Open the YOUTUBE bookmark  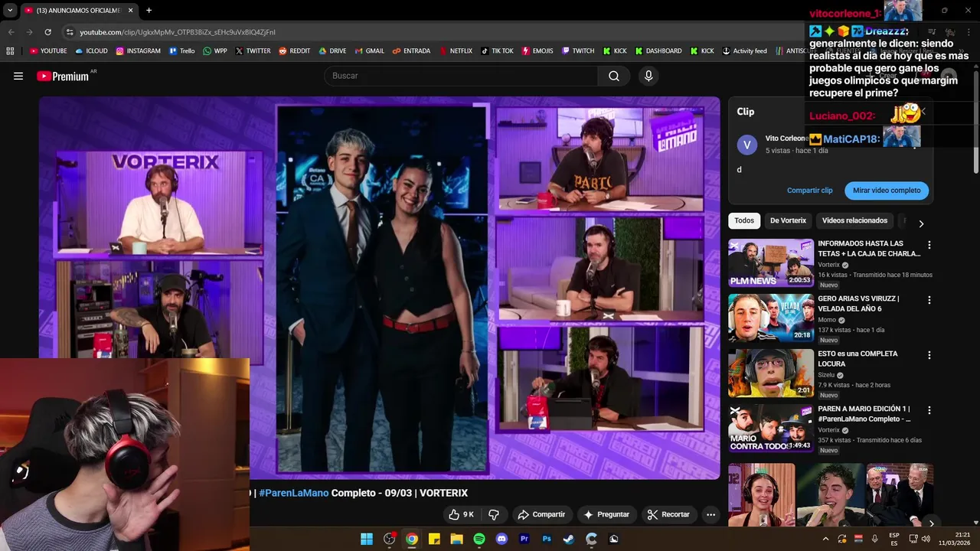coord(48,51)
